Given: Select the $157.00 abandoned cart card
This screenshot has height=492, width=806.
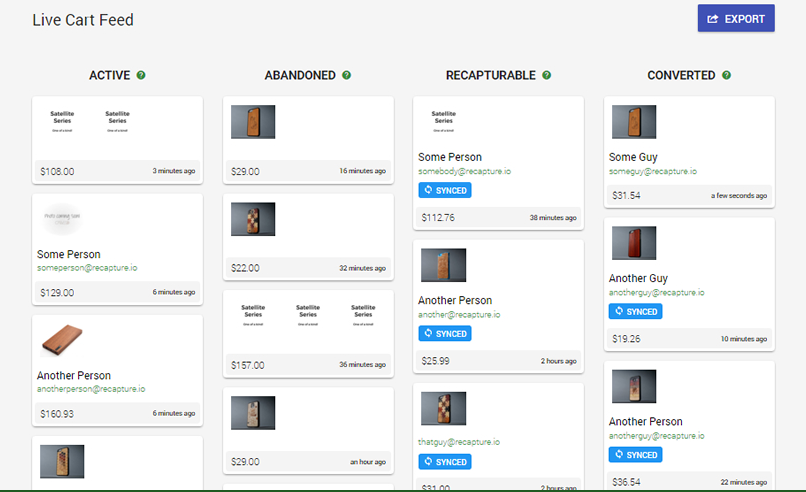Looking at the screenshot, I should 308,334.
